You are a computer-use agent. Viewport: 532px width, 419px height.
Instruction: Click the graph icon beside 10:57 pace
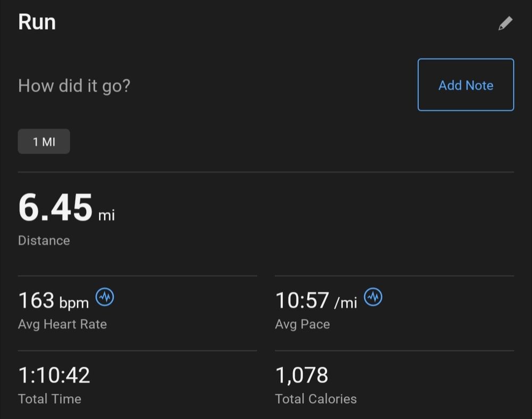tap(373, 297)
